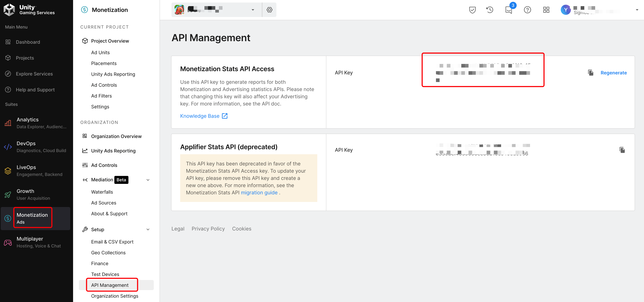This screenshot has height=302, width=644.
Task: Open Waterfalls page
Action: coord(102,192)
